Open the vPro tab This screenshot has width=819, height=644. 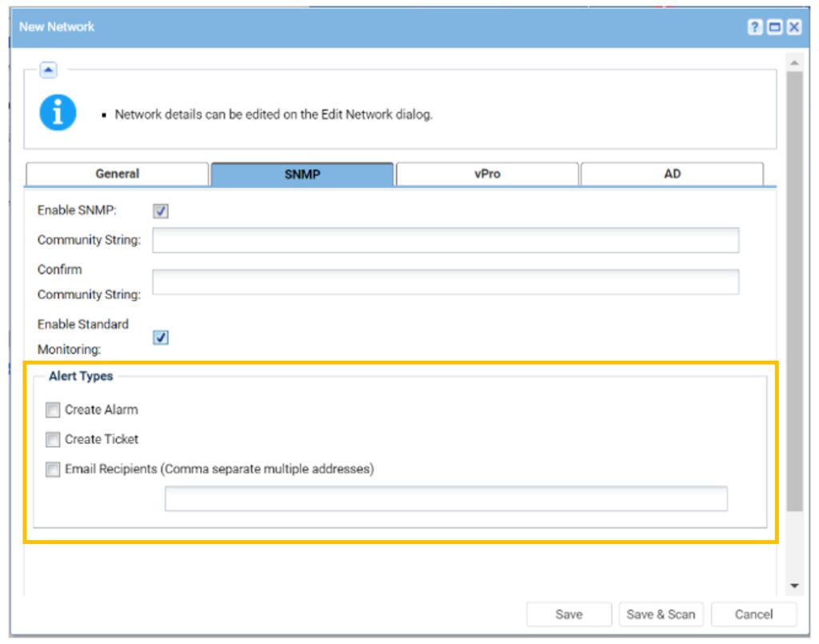(487, 174)
